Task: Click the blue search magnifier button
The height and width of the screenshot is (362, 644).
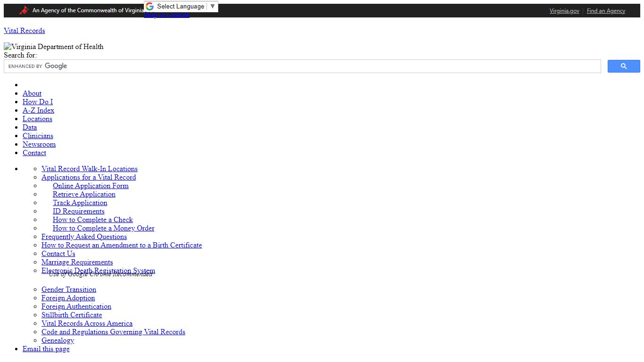Action: coord(624,66)
